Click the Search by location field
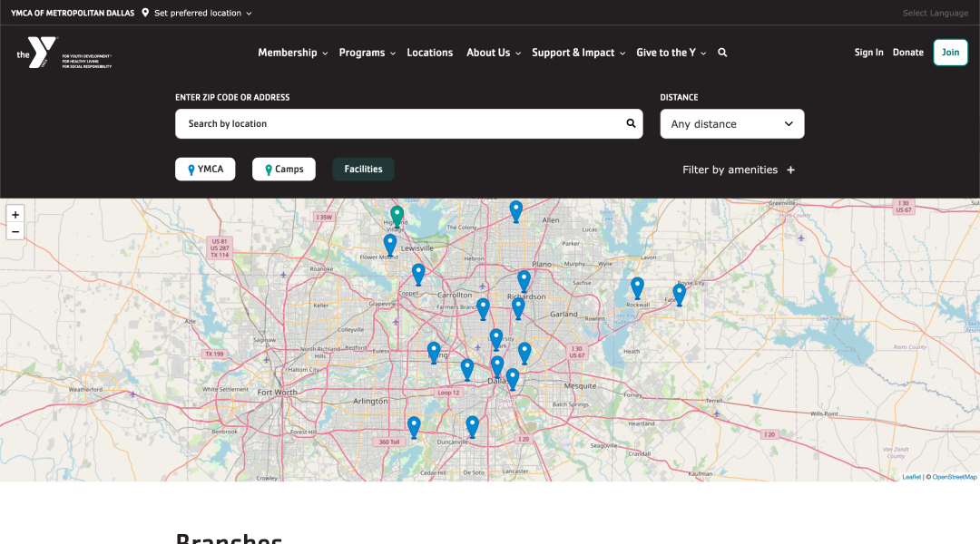 coord(399,123)
